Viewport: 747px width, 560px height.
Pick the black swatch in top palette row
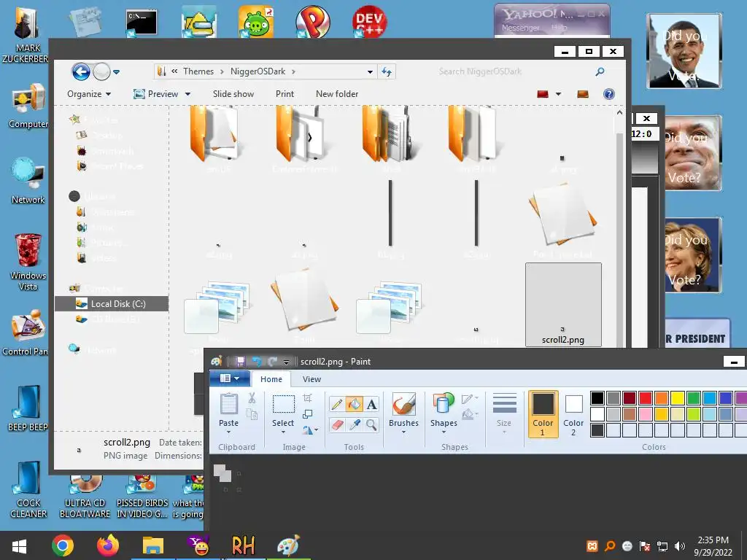(597, 397)
